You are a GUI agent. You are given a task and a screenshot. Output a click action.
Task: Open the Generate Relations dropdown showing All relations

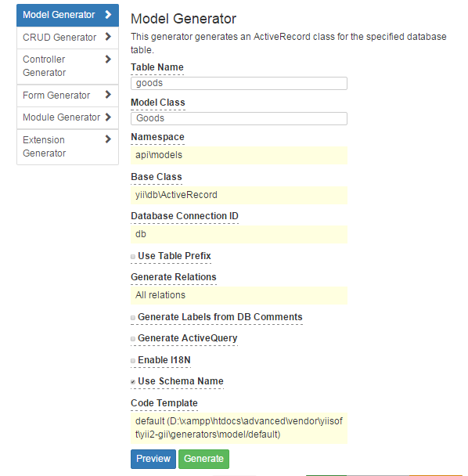click(x=239, y=295)
